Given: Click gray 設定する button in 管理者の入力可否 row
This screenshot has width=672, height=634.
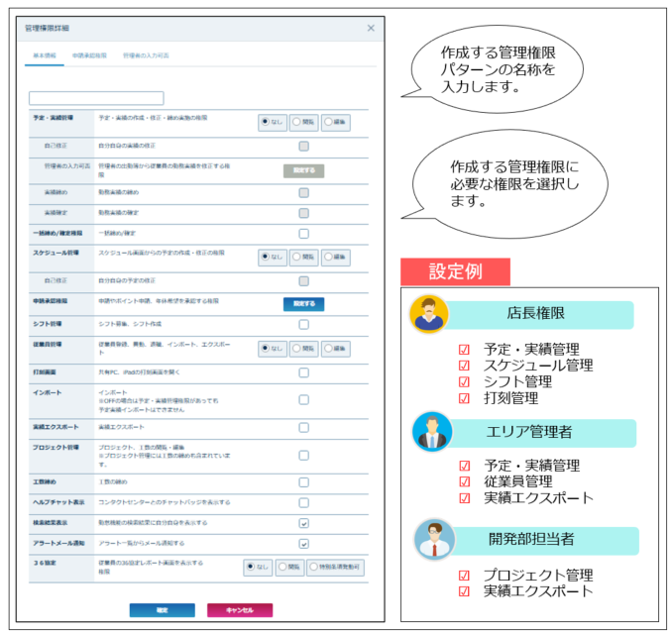Looking at the screenshot, I should pyautogui.click(x=304, y=171).
